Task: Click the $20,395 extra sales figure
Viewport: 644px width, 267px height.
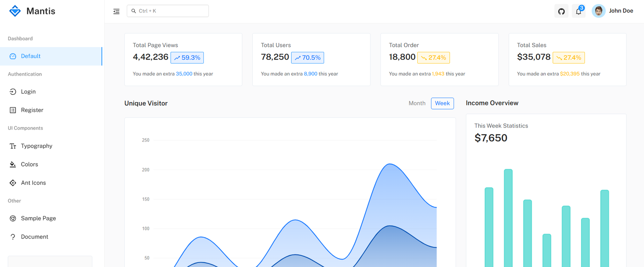Action: click(x=570, y=74)
